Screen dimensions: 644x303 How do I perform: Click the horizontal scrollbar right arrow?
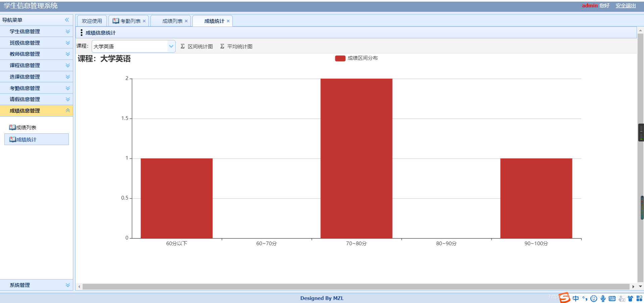(633, 287)
